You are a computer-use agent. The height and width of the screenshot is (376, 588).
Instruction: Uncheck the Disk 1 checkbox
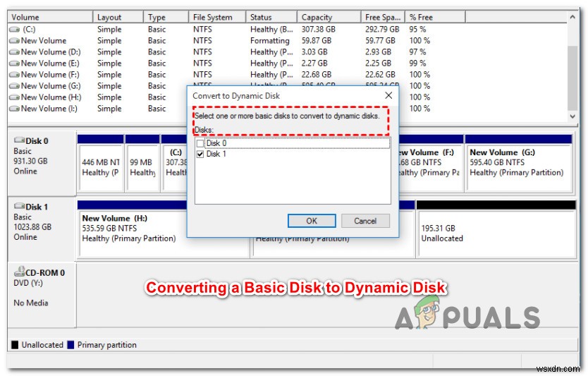200,154
